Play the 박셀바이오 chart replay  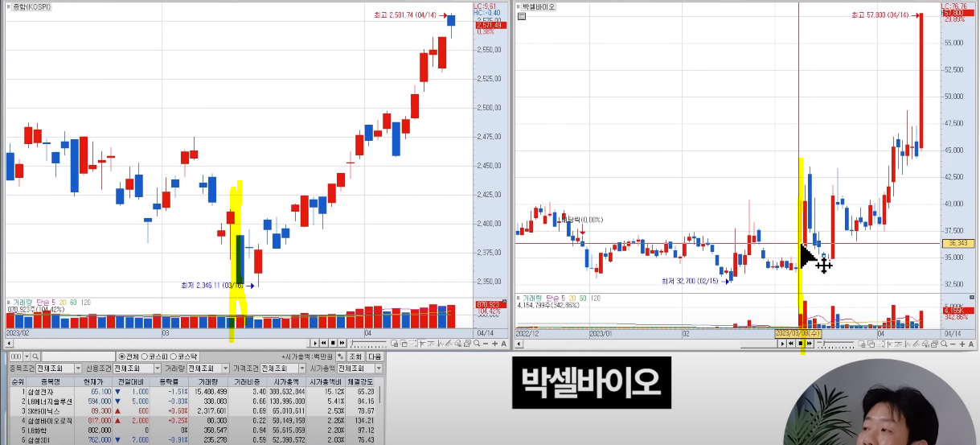pyautogui.click(x=782, y=344)
